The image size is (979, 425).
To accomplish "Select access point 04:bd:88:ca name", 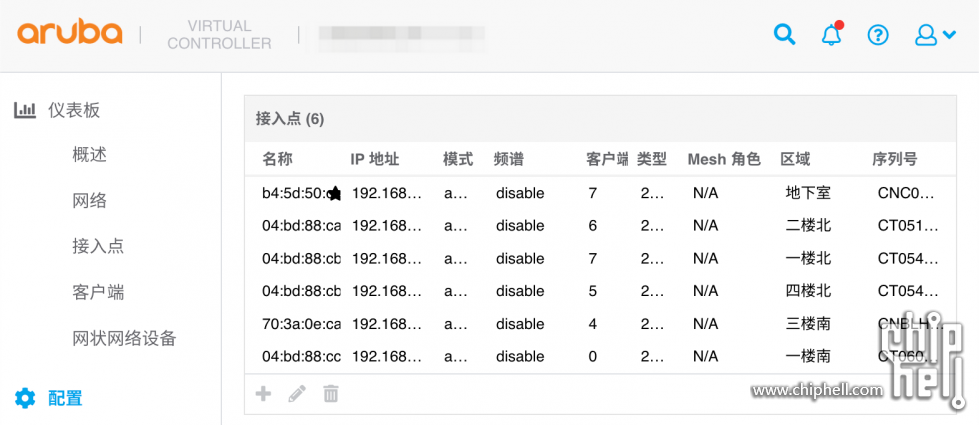I will 301,226.
